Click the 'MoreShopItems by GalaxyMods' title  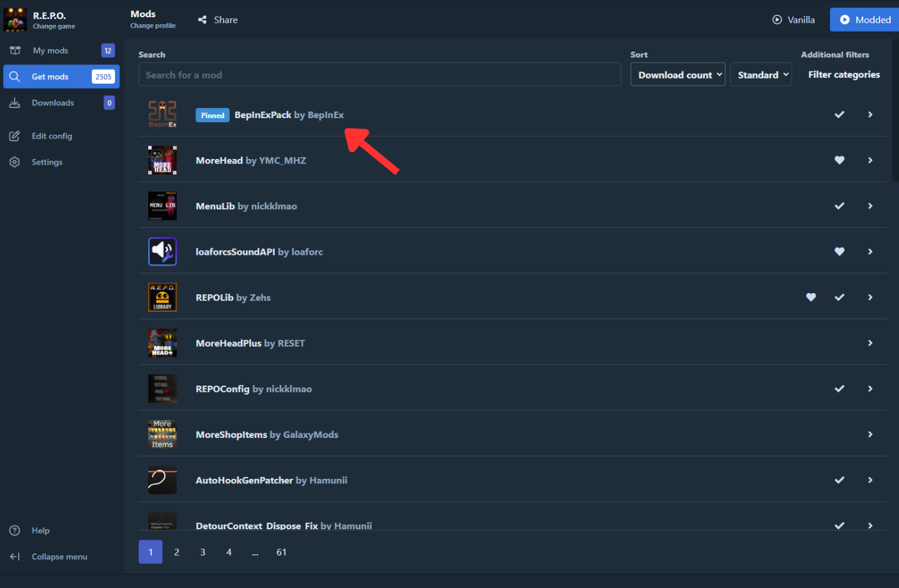pos(267,434)
